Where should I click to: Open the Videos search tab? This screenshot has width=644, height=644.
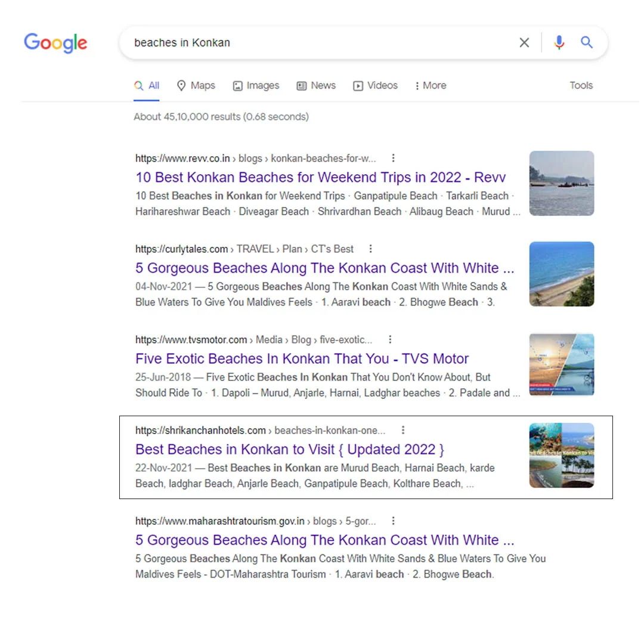pos(375,85)
